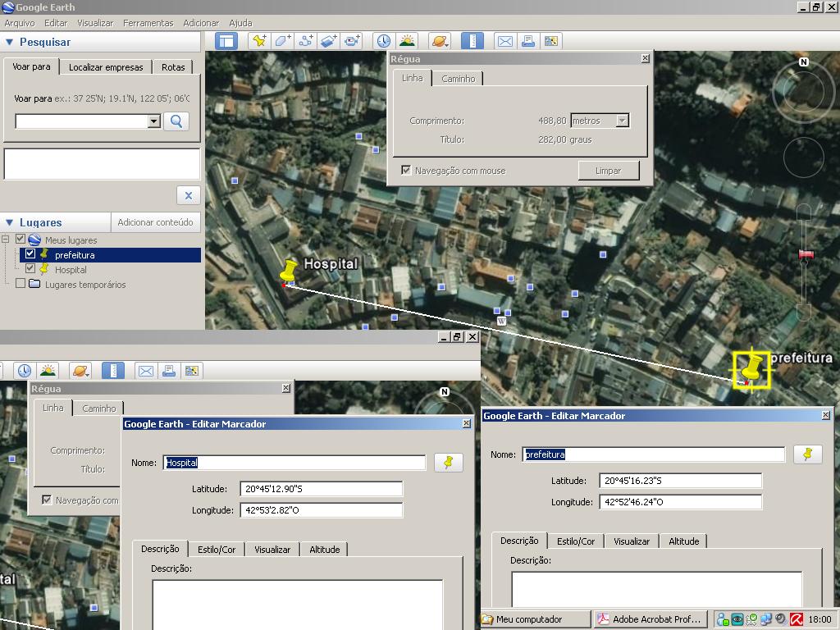The image size is (840, 630).
Task: Click the search magnifier button
Action: tap(176, 121)
